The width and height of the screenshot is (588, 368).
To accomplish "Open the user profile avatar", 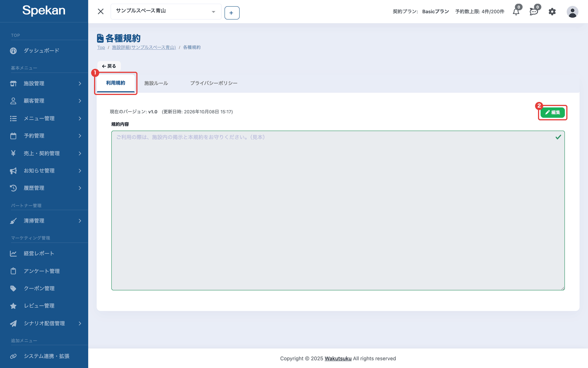I will click(x=572, y=12).
